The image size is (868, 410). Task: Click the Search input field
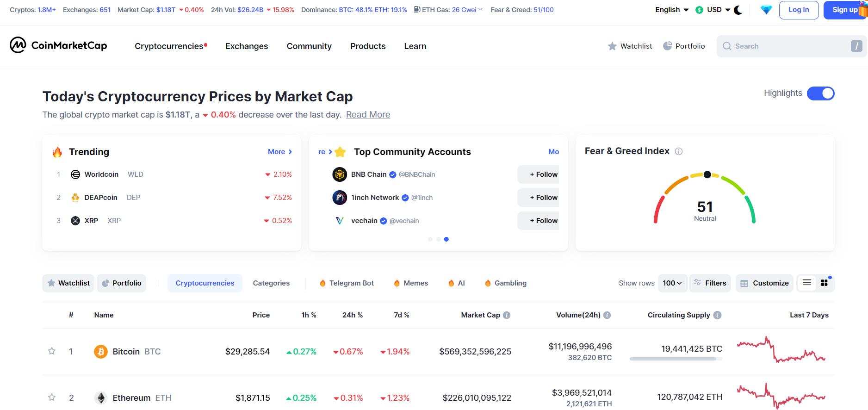click(x=787, y=46)
